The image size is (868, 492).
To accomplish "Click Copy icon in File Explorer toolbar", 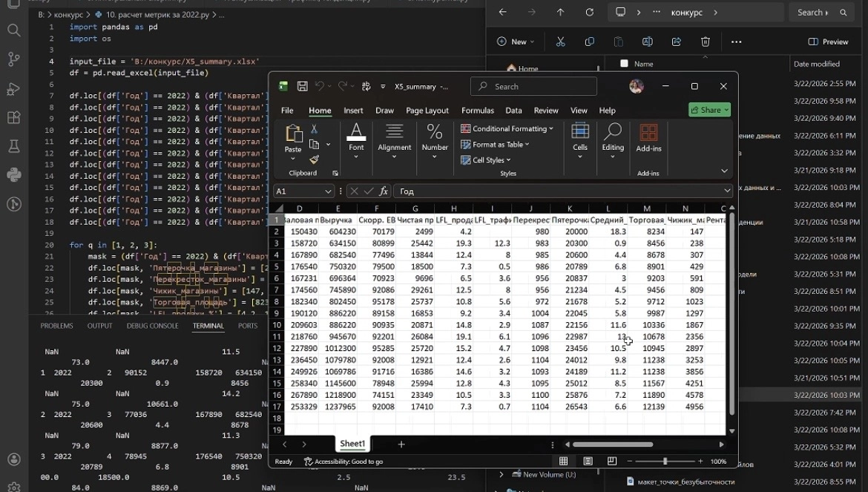I will point(590,42).
